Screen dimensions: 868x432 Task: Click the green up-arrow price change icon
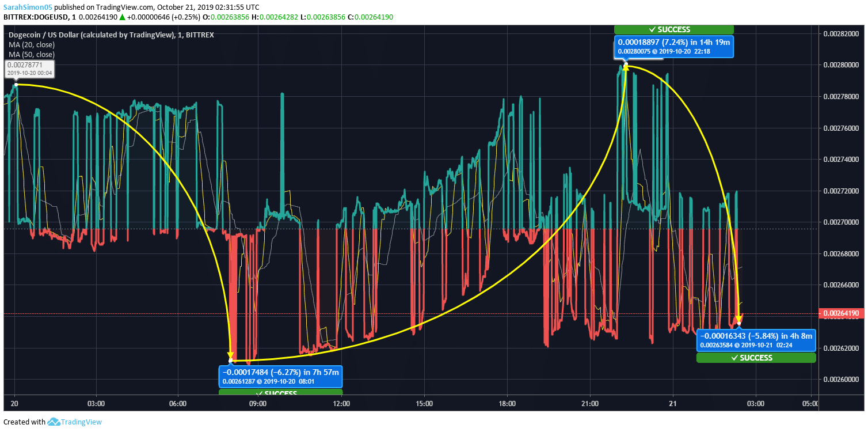(122, 17)
